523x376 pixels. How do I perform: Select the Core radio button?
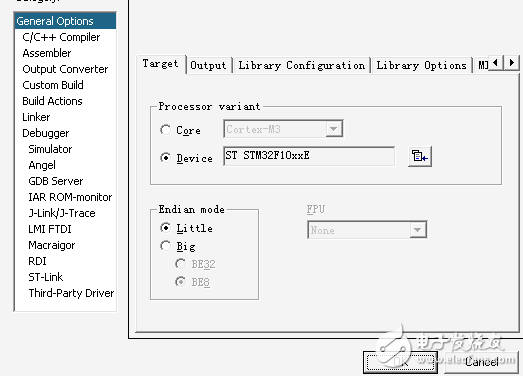tap(165, 130)
